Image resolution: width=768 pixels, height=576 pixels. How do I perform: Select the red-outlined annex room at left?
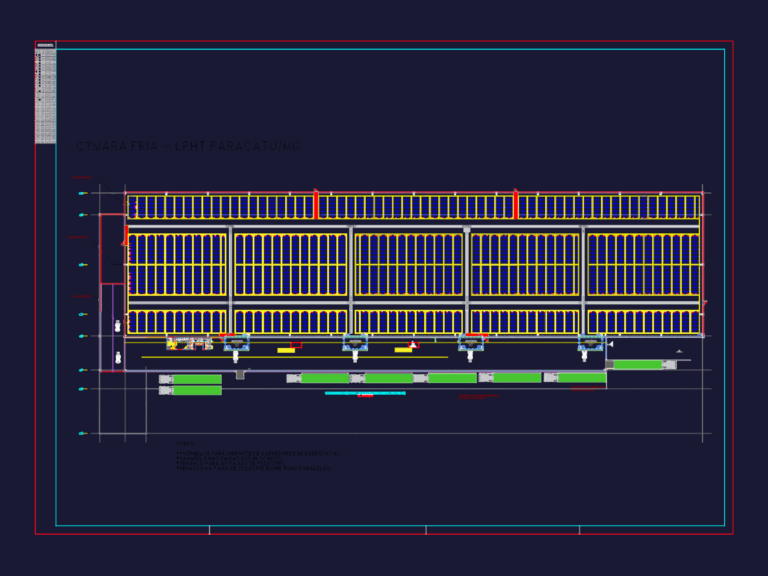[112, 249]
